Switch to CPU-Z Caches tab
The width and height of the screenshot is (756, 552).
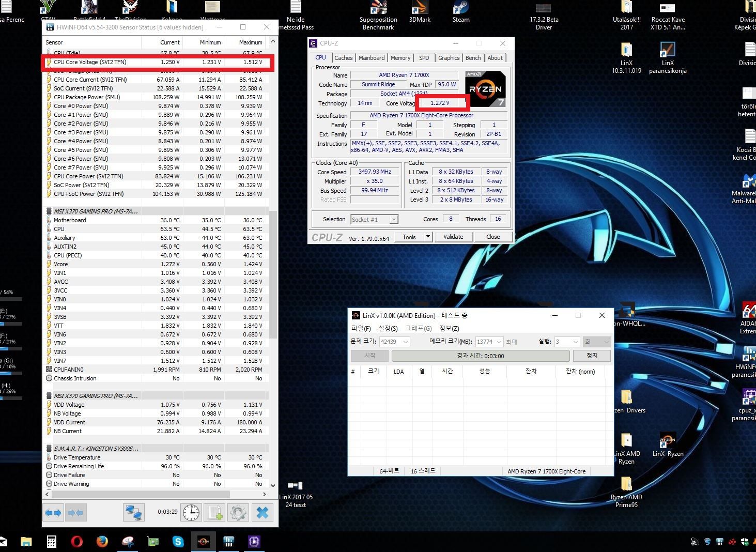[x=343, y=58]
